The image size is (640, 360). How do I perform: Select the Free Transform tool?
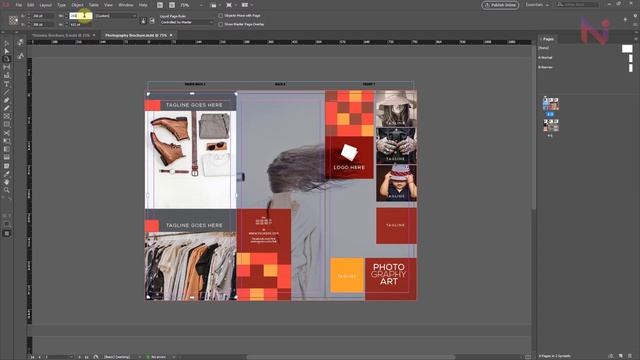click(x=7, y=141)
